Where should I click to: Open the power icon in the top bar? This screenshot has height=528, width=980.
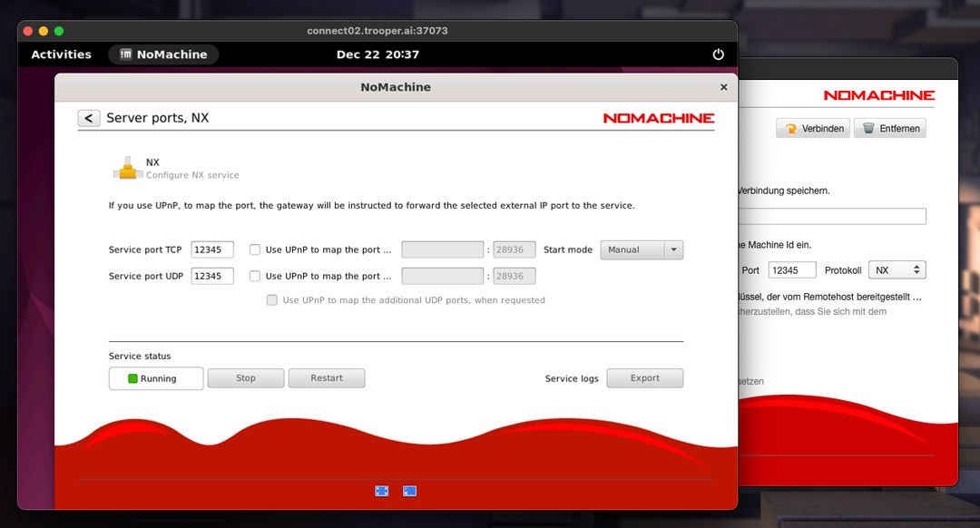pos(718,54)
